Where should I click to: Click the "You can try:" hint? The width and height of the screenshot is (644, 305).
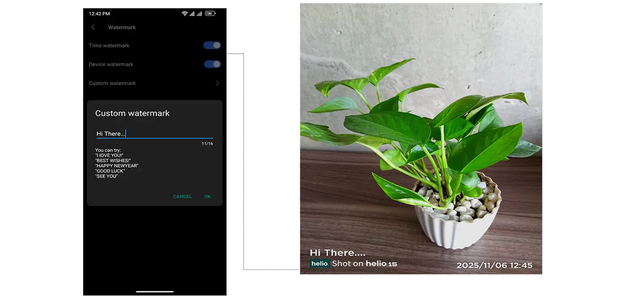point(108,150)
